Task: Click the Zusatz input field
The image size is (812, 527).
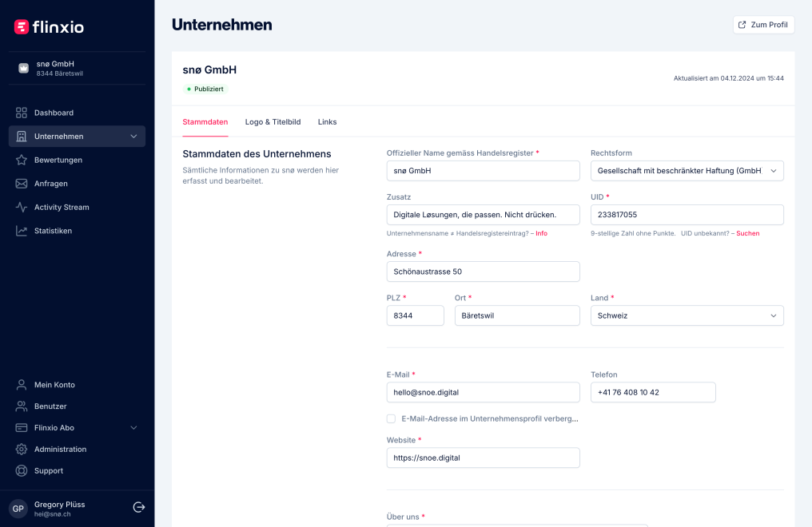Action: [483, 215]
